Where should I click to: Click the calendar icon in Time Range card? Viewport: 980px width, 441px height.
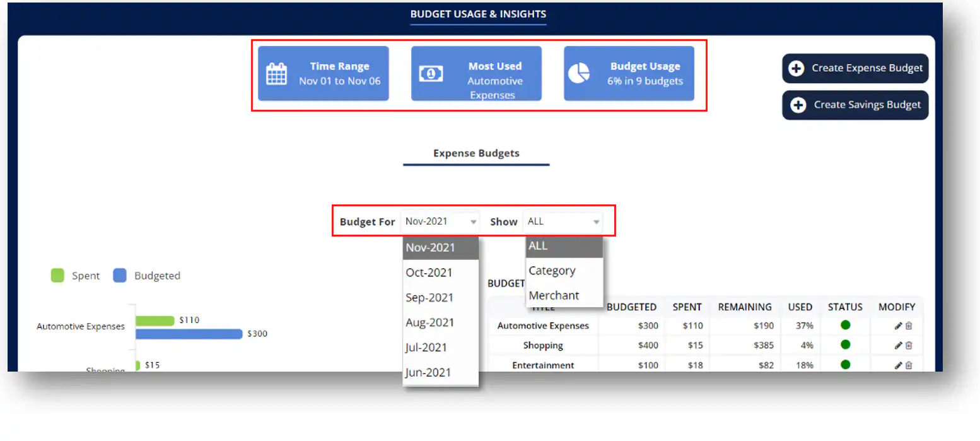276,74
